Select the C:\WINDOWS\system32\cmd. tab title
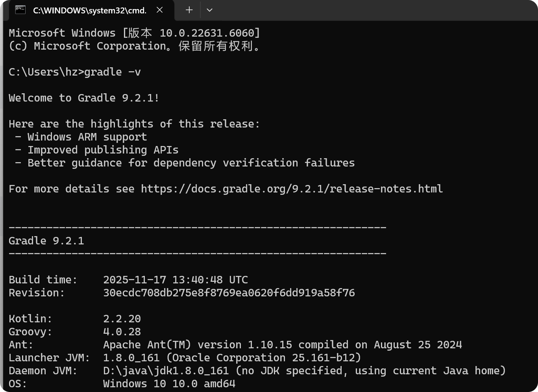Viewport: 538px width, 392px height. [90, 11]
